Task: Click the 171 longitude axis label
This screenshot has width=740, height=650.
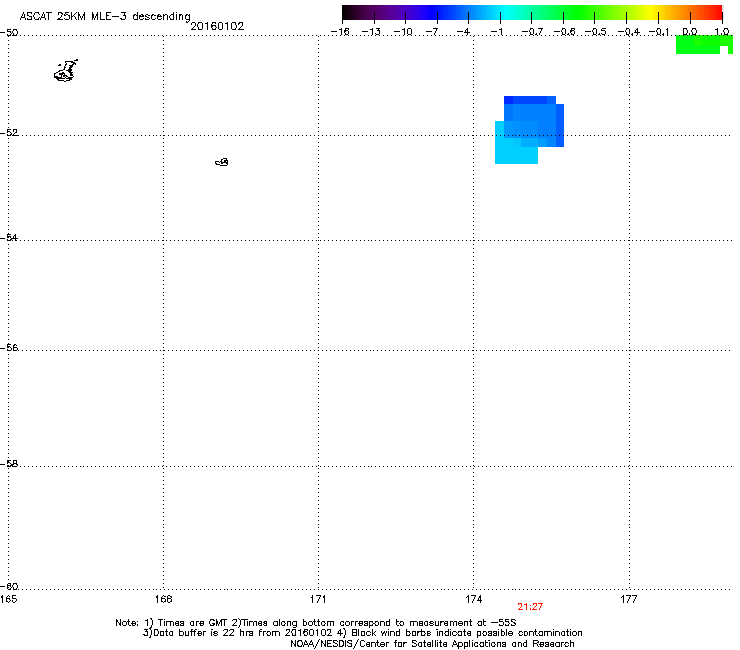Action: point(318,599)
